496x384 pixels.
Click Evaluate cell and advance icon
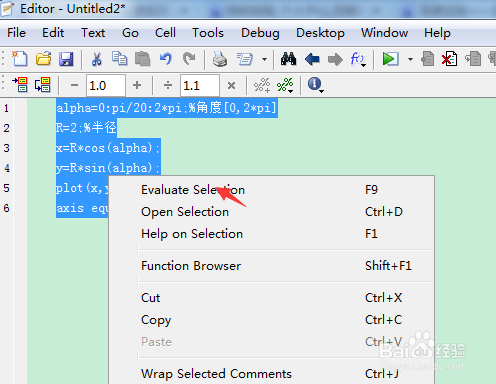point(43,85)
